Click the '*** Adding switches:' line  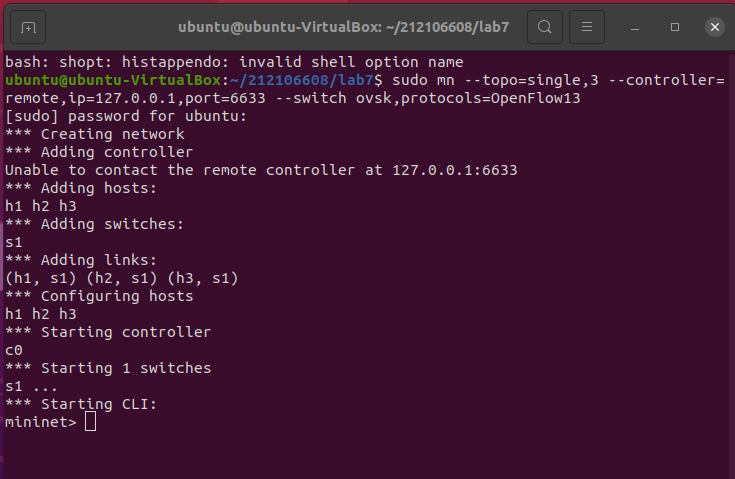click(95, 224)
